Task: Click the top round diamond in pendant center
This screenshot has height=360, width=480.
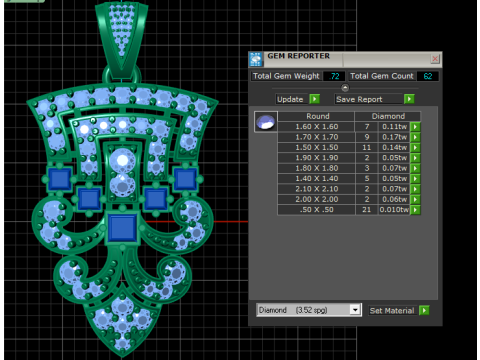Action: [122, 161]
